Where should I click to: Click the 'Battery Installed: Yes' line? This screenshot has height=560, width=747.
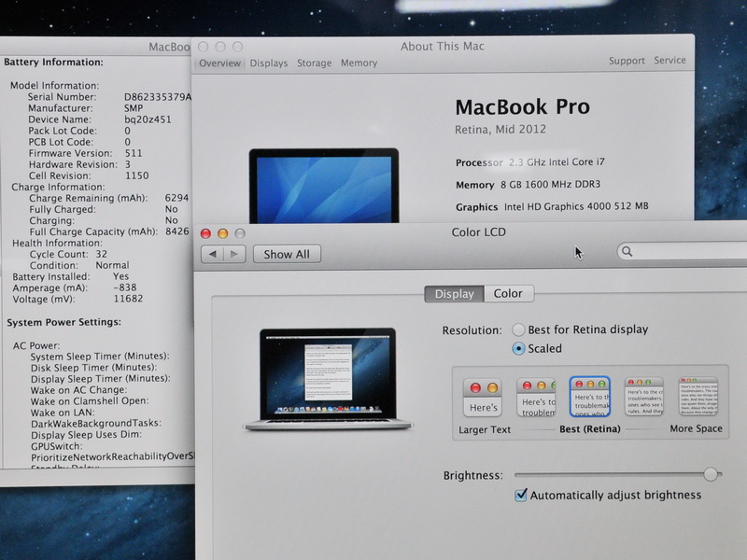click(71, 276)
